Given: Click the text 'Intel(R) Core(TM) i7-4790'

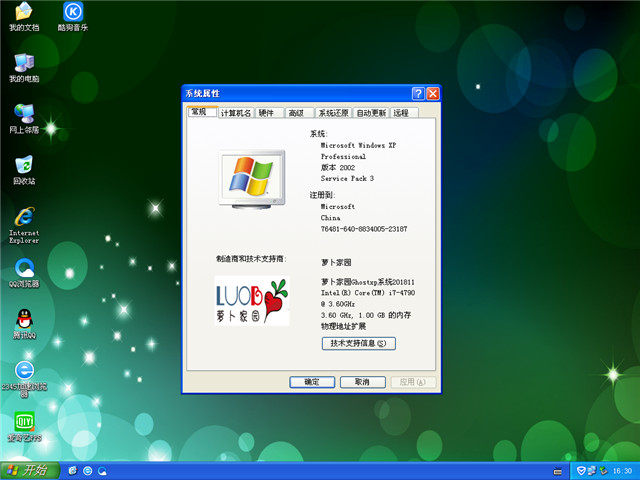Looking at the screenshot, I should coord(368,293).
